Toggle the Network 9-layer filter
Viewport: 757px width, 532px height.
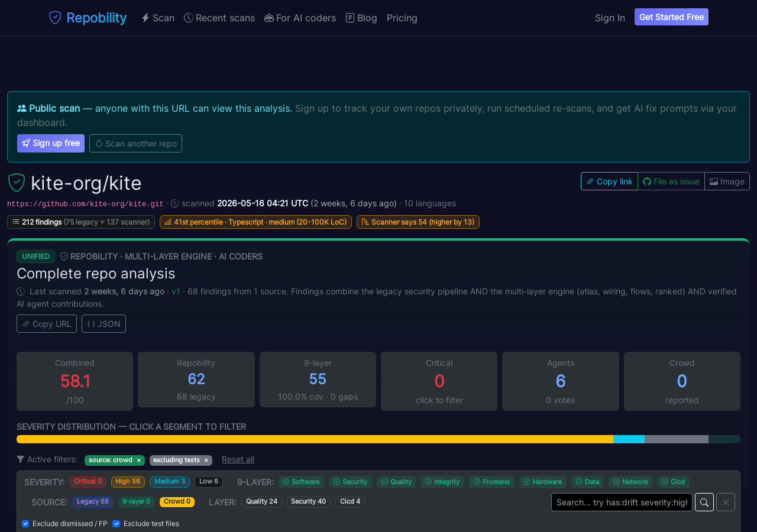630,482
